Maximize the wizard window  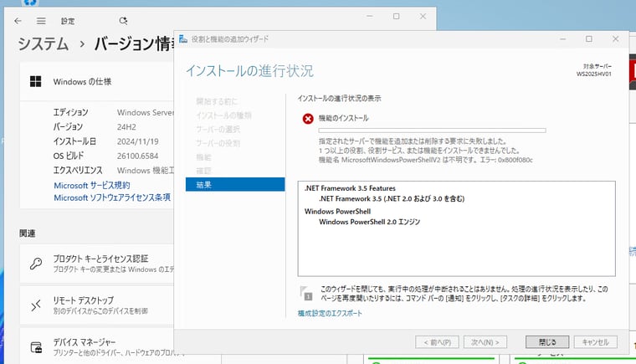pos(589,39)
